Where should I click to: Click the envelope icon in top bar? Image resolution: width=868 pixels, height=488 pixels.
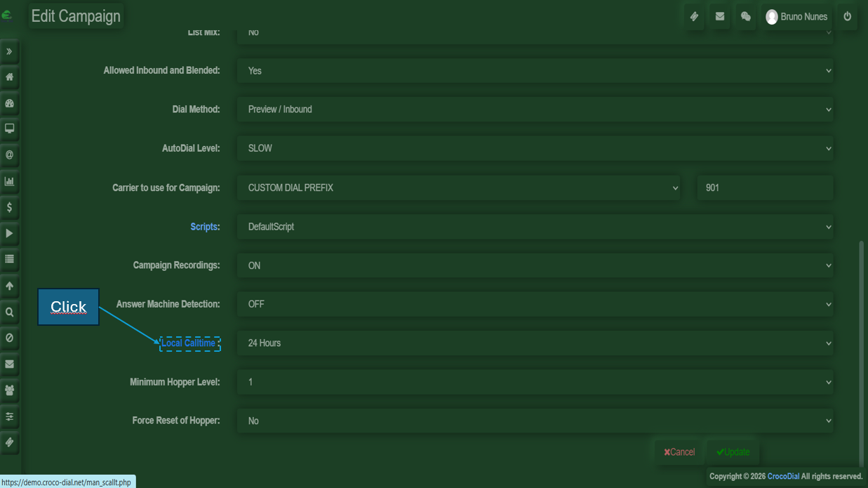(x=720, y=17)
